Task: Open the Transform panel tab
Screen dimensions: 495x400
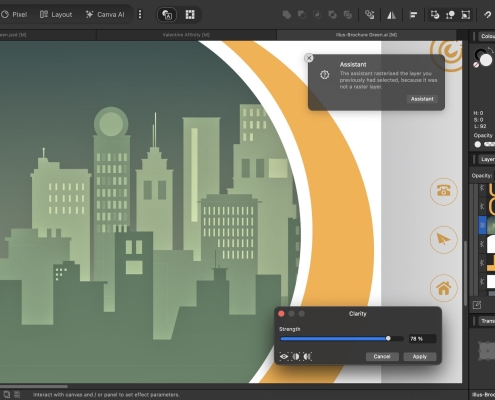Action: 487,321
